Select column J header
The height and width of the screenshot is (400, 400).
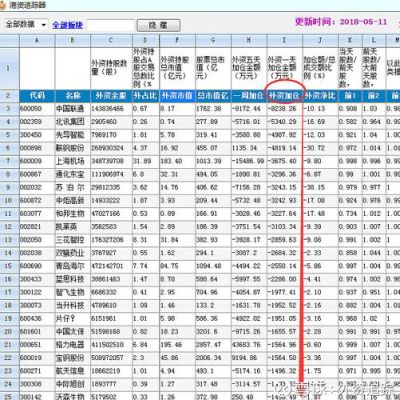tap(320, 40)
